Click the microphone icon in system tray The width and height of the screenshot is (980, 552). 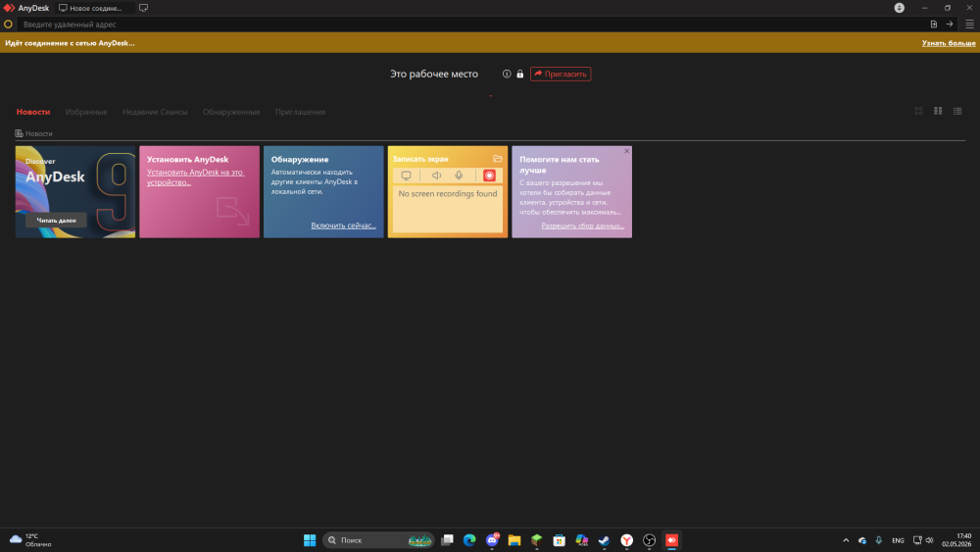click(879, 540)
